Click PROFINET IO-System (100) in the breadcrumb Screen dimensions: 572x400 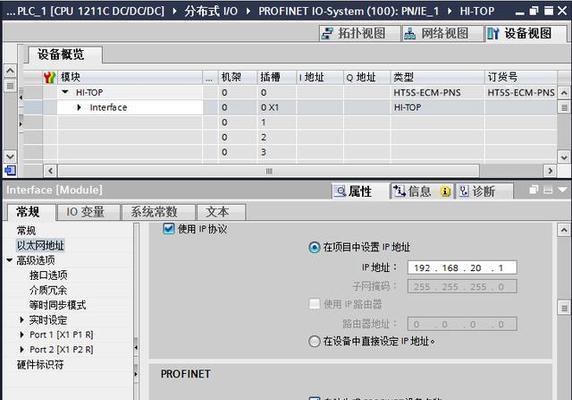(348, 11)
